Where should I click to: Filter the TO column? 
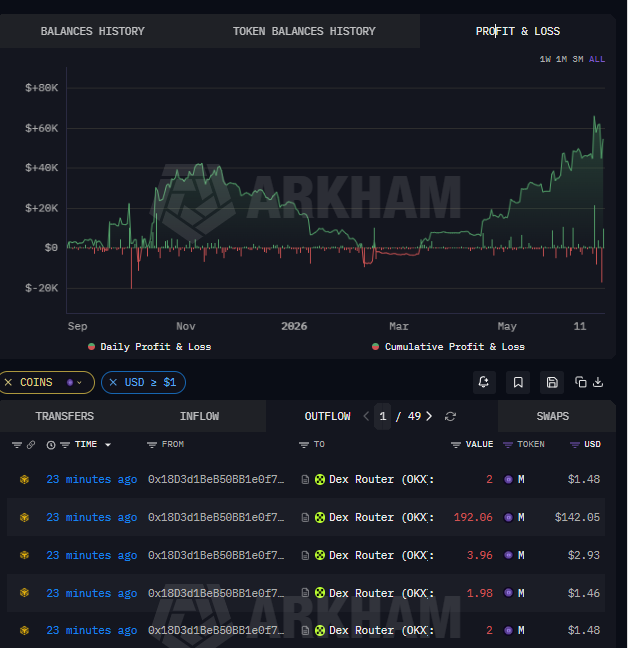click(x=304, y=445)
